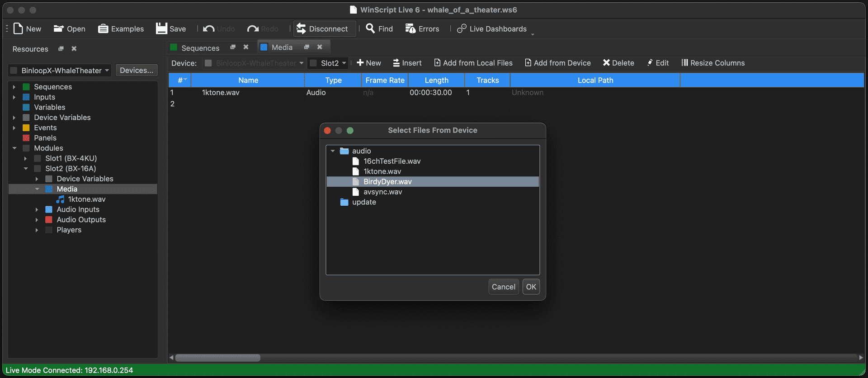The height and width of the screenshot is (378, 868).
Task: Open the Errors icon in toolbar
Action: click(410, 29)
